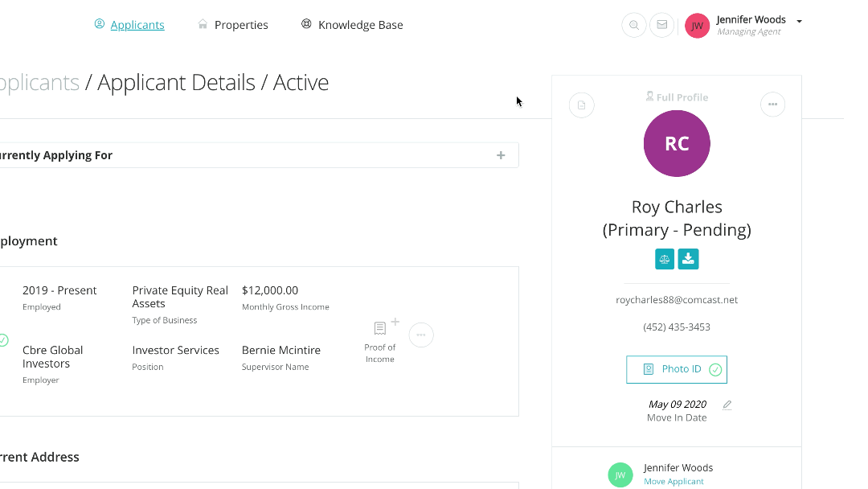
Task: Click the RC applicant avatar
Action: (677, 144)
